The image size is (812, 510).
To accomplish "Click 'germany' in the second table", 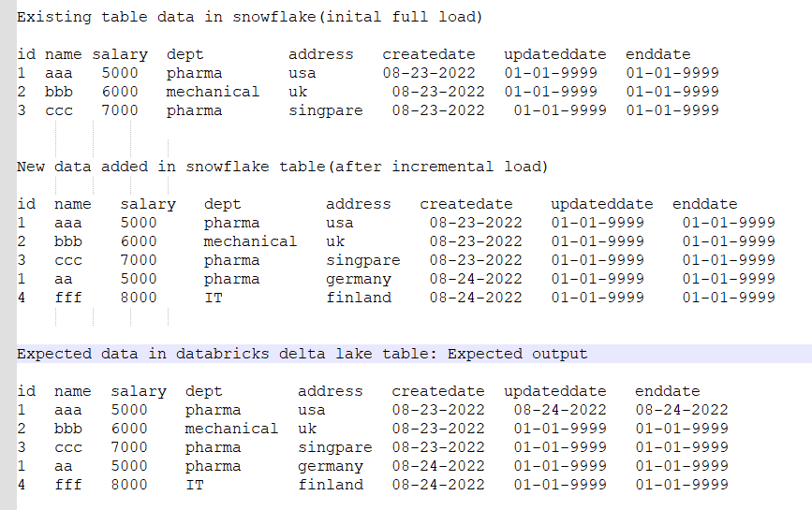I will tap(359, 279).
